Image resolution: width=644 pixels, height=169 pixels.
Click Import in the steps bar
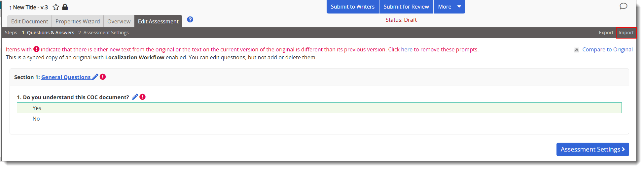tap(626, 33)
